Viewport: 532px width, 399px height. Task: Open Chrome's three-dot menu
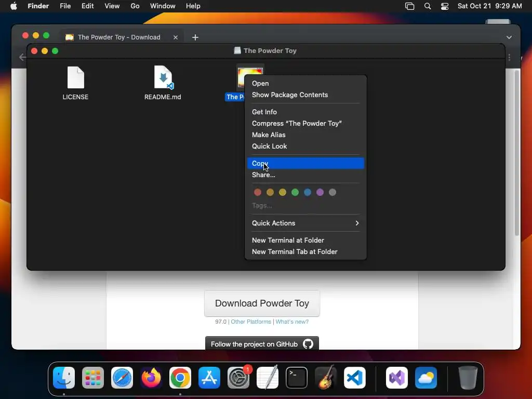(509, 57)
